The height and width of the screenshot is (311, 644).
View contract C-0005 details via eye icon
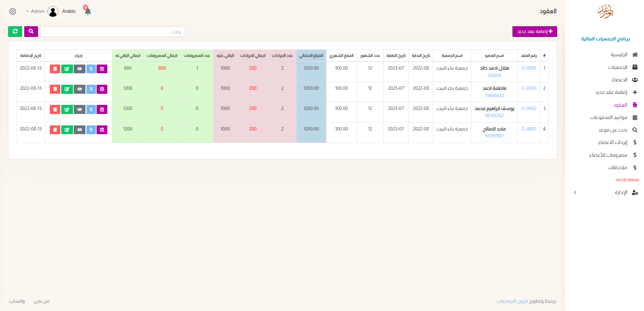(x=79, y=69)
